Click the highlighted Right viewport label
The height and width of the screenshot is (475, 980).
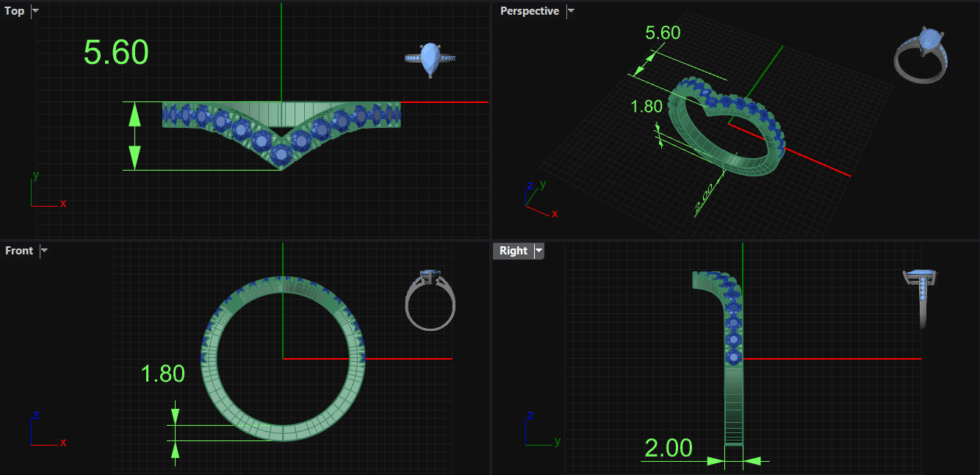[x=514, y=251]
